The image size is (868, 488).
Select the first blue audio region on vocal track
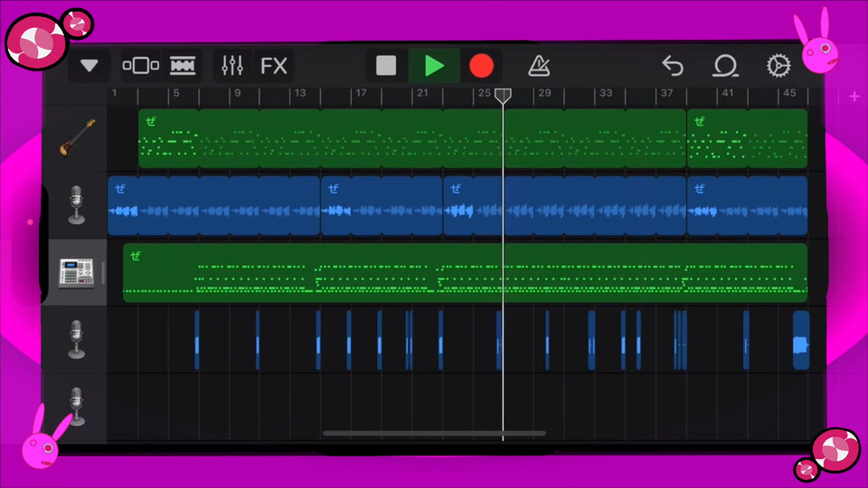213,205
